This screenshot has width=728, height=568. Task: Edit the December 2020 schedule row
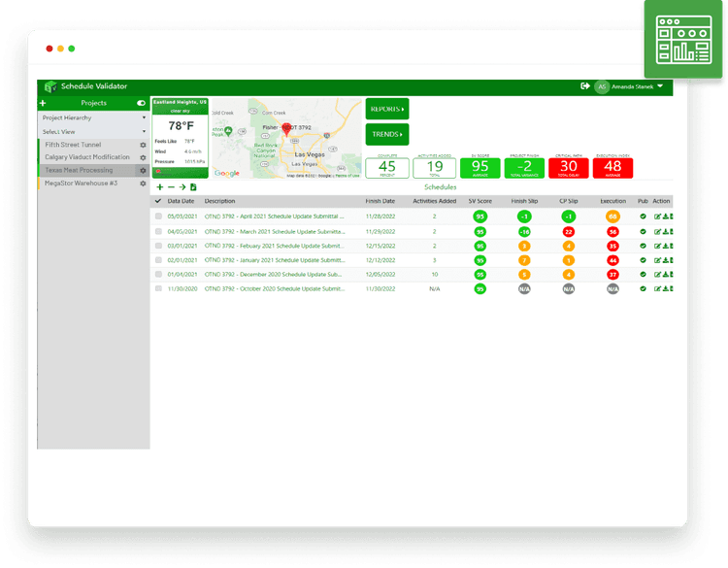(x=657, y=275)
